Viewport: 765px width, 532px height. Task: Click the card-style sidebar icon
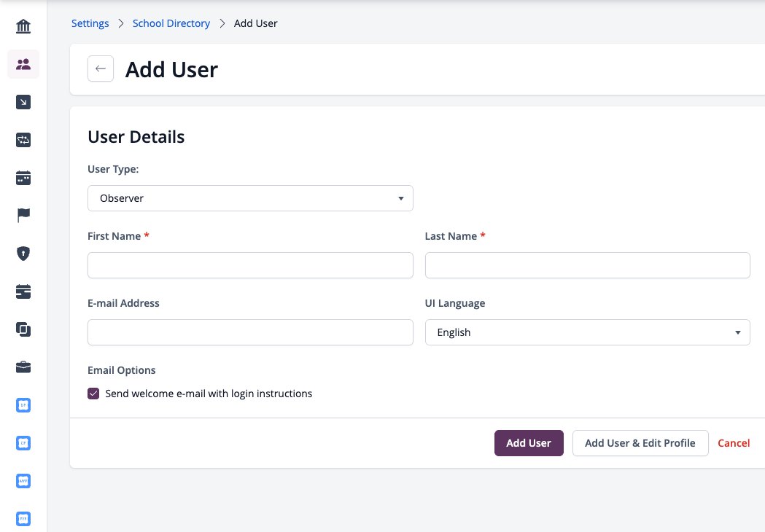(x=23, y=291)
